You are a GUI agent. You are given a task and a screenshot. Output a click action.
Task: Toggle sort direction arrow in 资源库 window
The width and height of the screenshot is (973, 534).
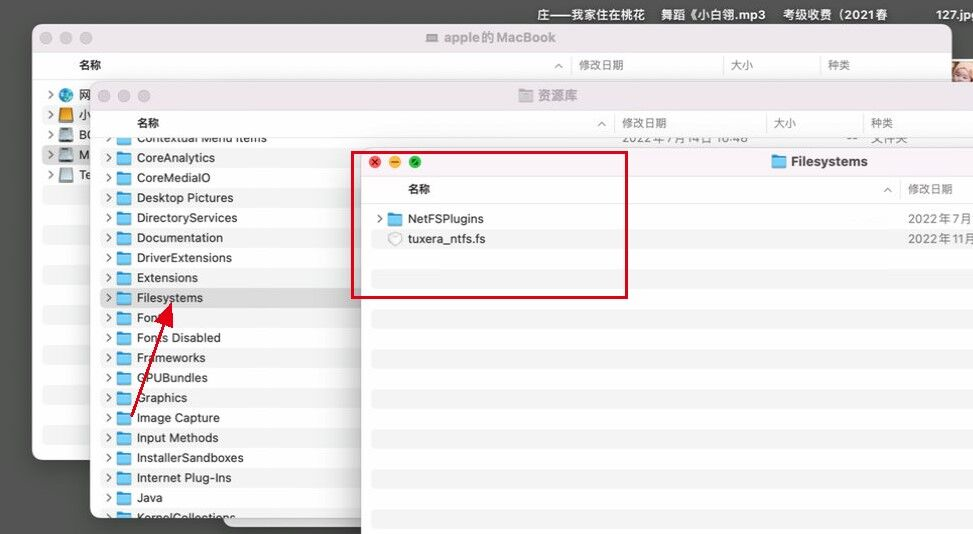601,124
